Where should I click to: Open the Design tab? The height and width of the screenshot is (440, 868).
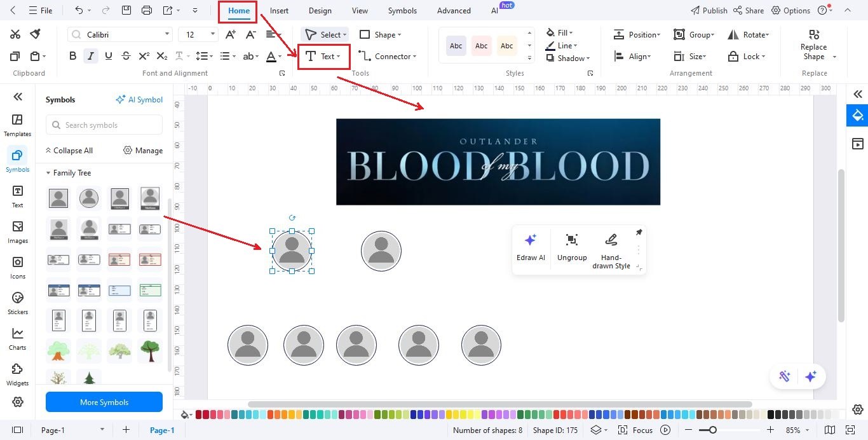pyautogui.click(x=320, y=10)
